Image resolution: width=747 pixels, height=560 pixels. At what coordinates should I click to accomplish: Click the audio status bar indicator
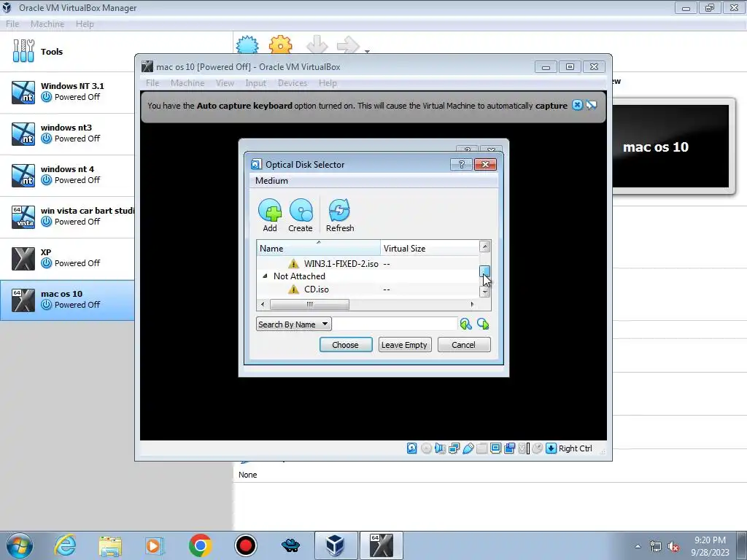[x=440, y=448]
